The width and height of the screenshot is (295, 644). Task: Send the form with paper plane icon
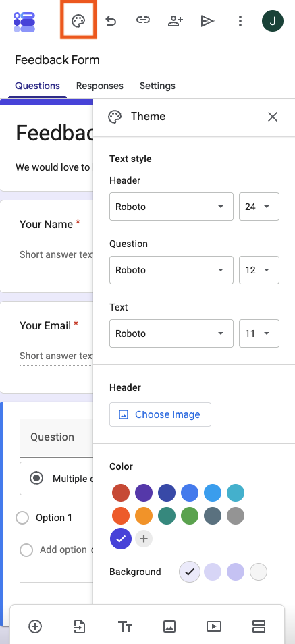tap(207, 21)
